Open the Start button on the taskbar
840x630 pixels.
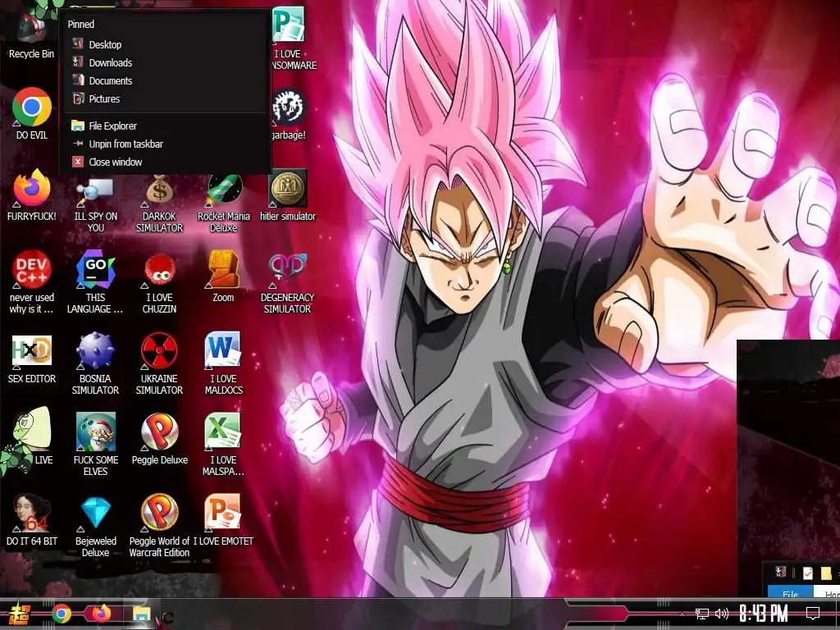tap(19, 614)
